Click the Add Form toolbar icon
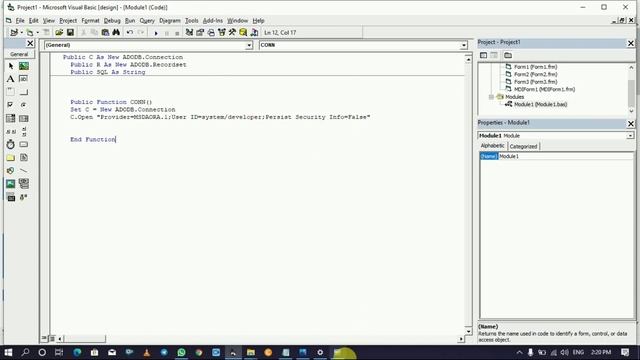The image size is (640, 360). point(30,33)
